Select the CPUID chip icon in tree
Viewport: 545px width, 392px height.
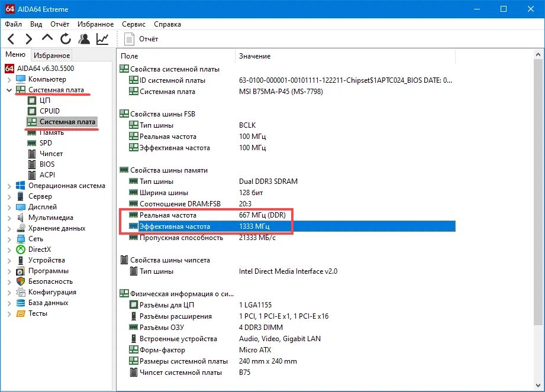(32, 111)
